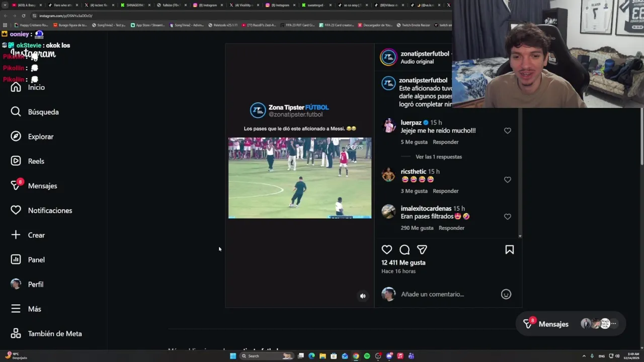Click Crear plus icon
The height and width of the screenshot is (362, 644).
point(28,235)
